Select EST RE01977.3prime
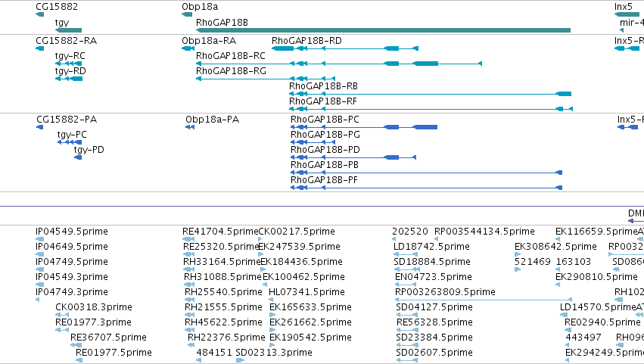The width and height of the screenshot is (644, 364). 94,323
